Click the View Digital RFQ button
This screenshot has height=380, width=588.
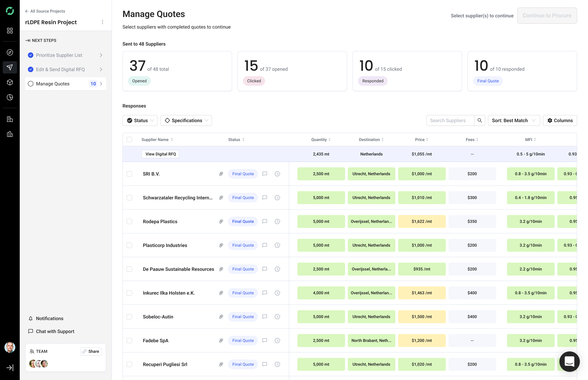click(160, 154)
